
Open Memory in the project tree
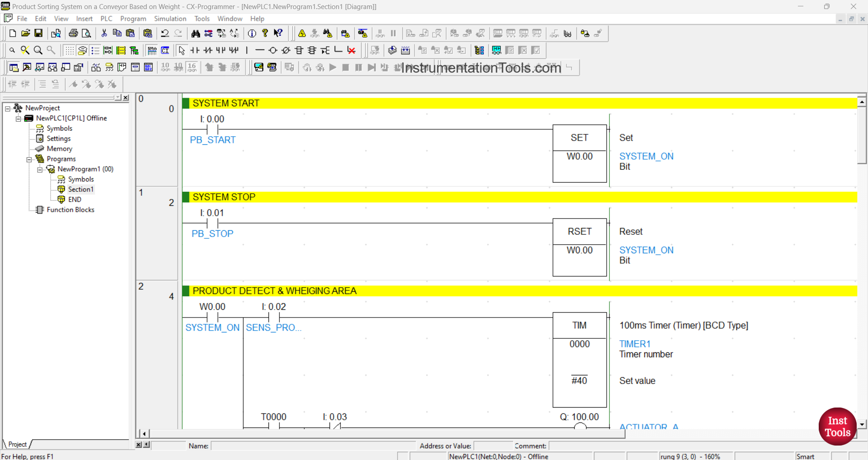(x=59, y=149)
